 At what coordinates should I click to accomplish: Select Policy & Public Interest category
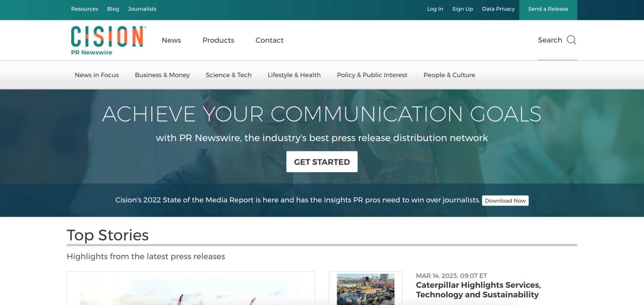pos(372,75)
